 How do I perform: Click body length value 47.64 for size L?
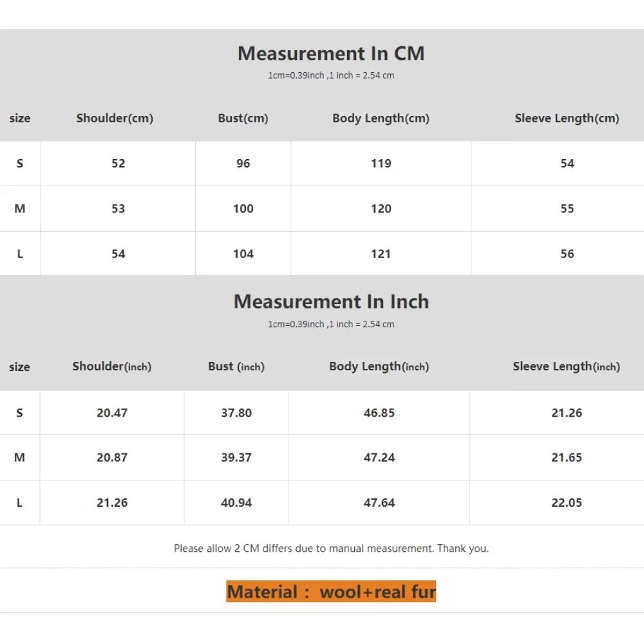pyautogui.click(x=379, y=503)
